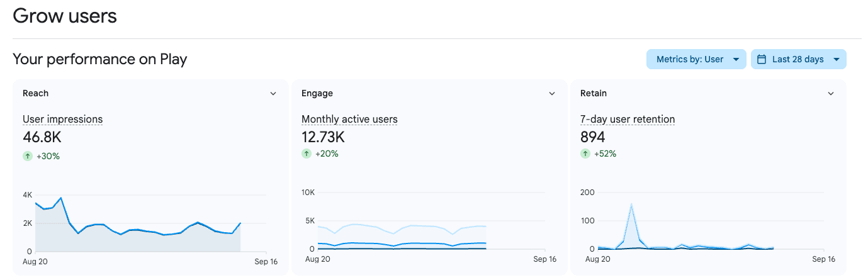Click the +52% change text
The width and height of the screenshot is (868, 280).
pyautogui.click(x=606, y=154)
